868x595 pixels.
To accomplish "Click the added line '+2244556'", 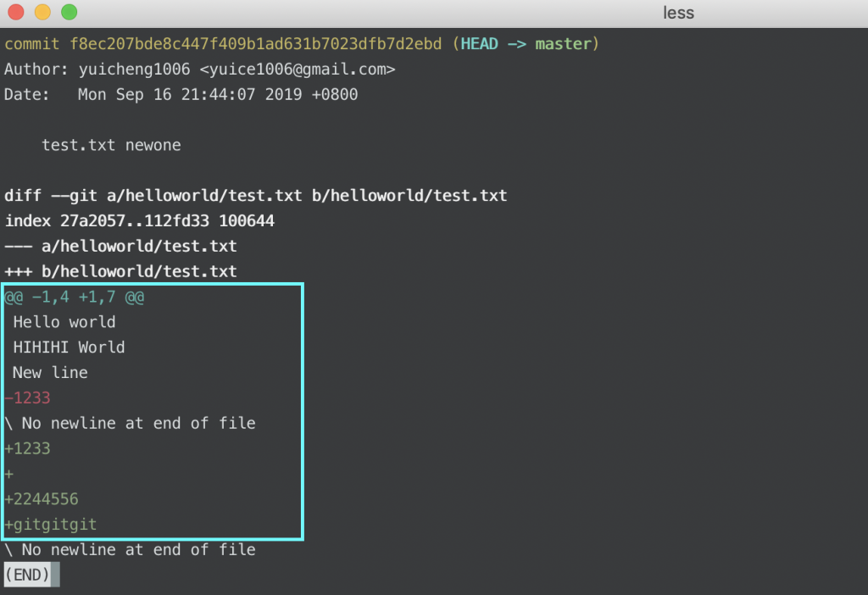I will tap(42, 499).
